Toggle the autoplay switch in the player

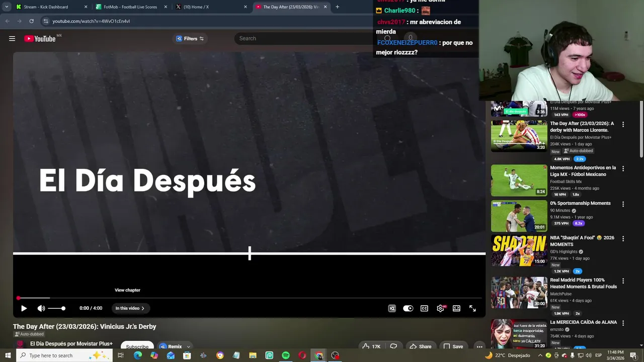(408, 308)
